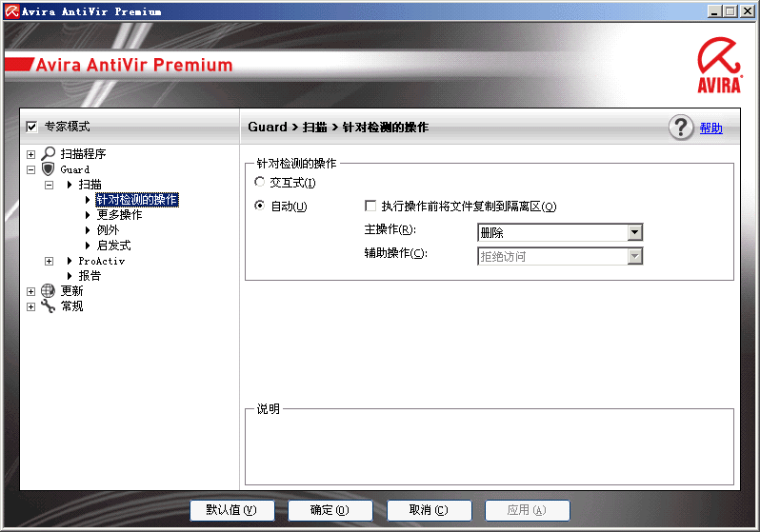
Task: Select the Guard label in the tree
Action: 75,169
